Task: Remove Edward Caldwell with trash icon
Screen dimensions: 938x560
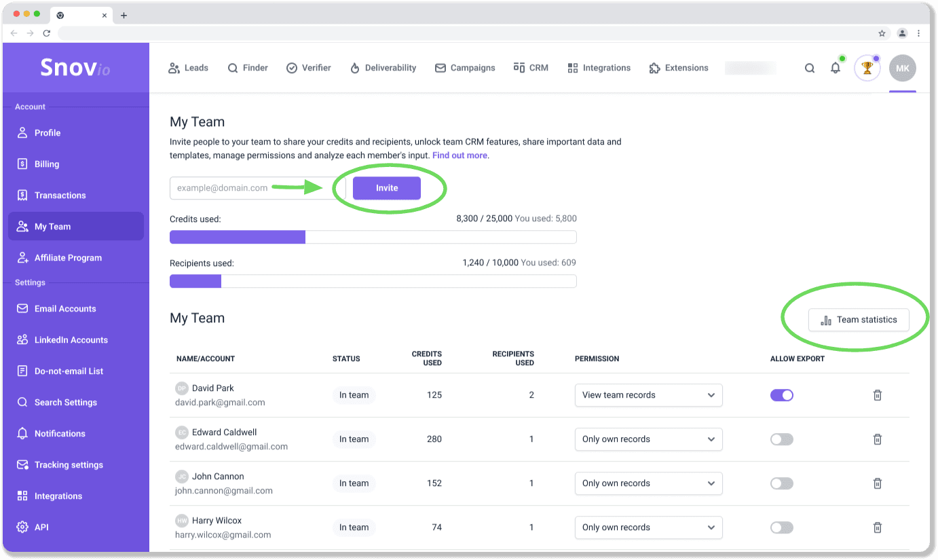Action: (x=877, y=439)
